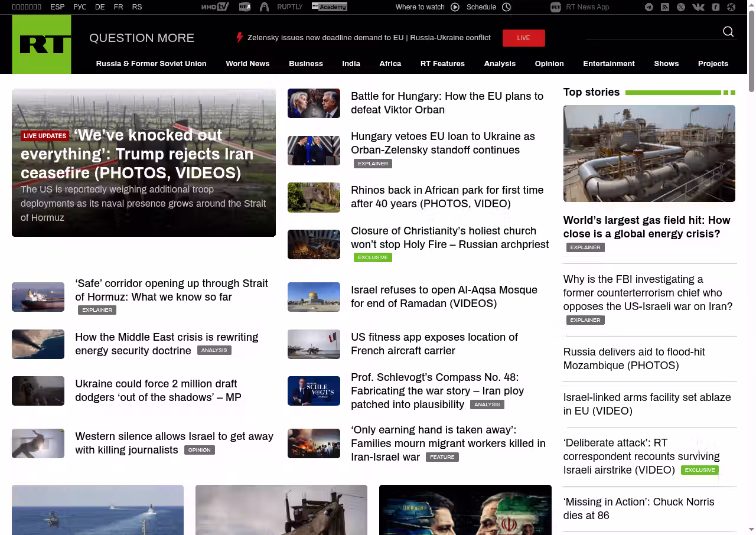The image size is (756, 535).
Task: Select the Russia & Former Soviet Union menu
Action: [x=151, y=64]
